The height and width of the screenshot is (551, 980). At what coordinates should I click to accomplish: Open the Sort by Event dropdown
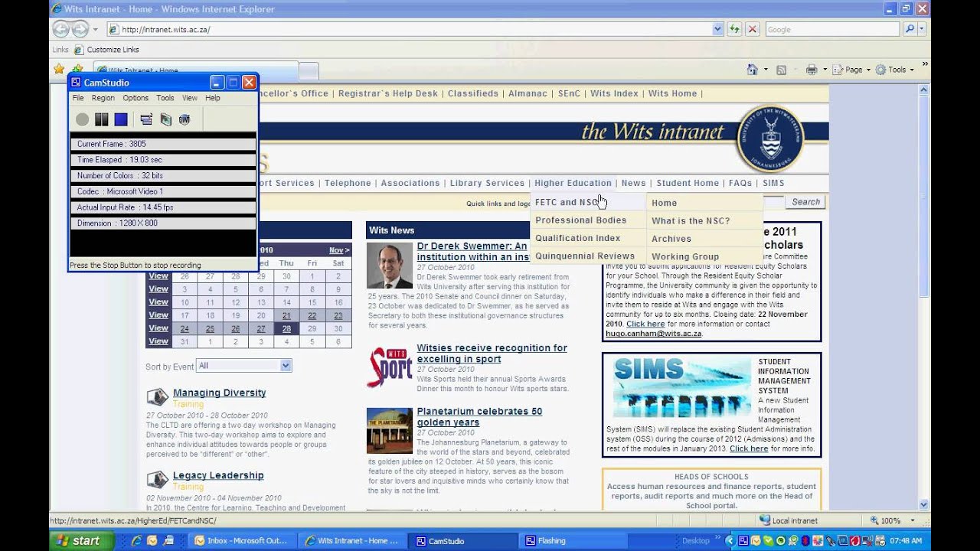[x=243, y=366]
